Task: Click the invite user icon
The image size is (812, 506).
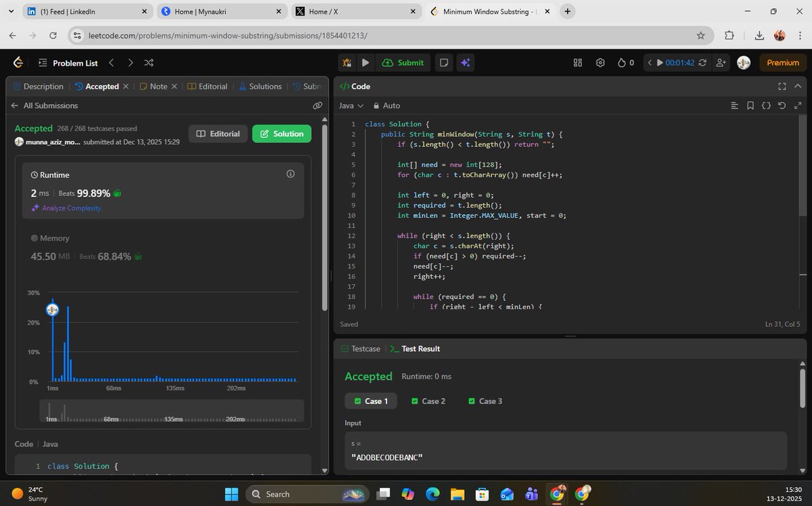Action: tap(721, 62)
